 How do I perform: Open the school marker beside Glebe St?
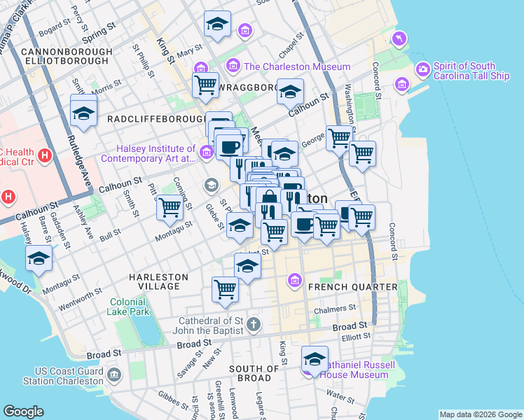coord(240,227)
